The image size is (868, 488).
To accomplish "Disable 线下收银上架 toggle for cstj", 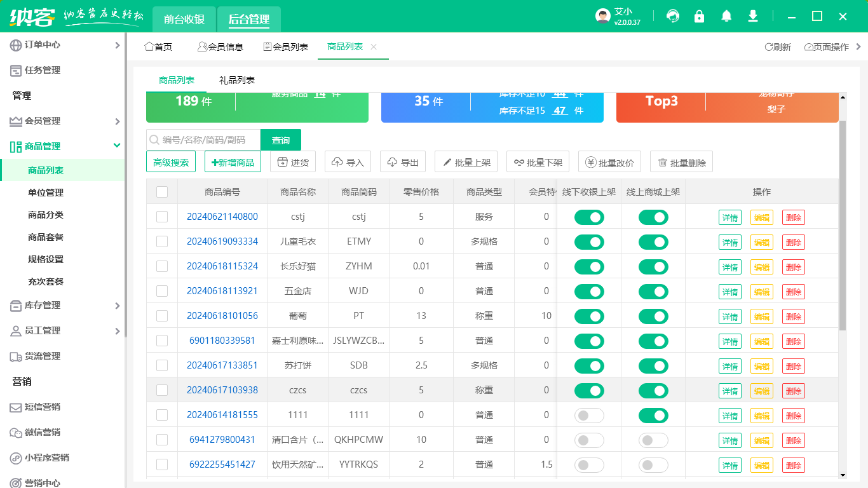I will (x=589, y=217).
